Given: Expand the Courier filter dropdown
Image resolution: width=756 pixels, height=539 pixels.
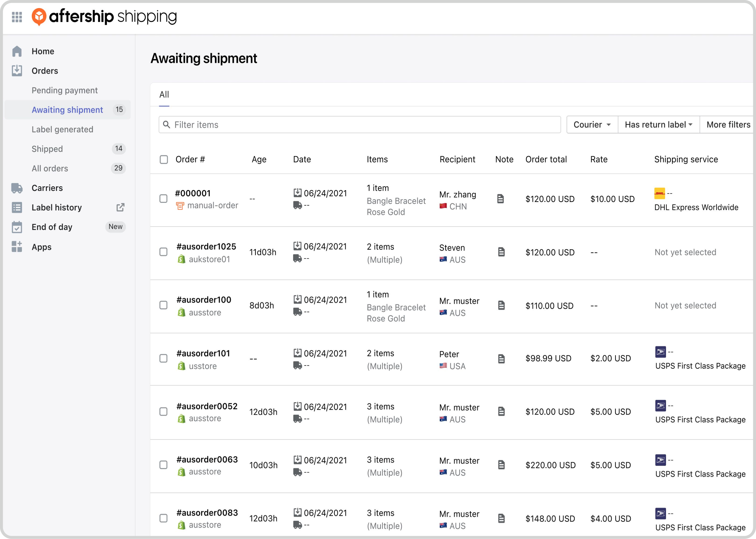Looking at the screenshot, I should tap(592, 125).
